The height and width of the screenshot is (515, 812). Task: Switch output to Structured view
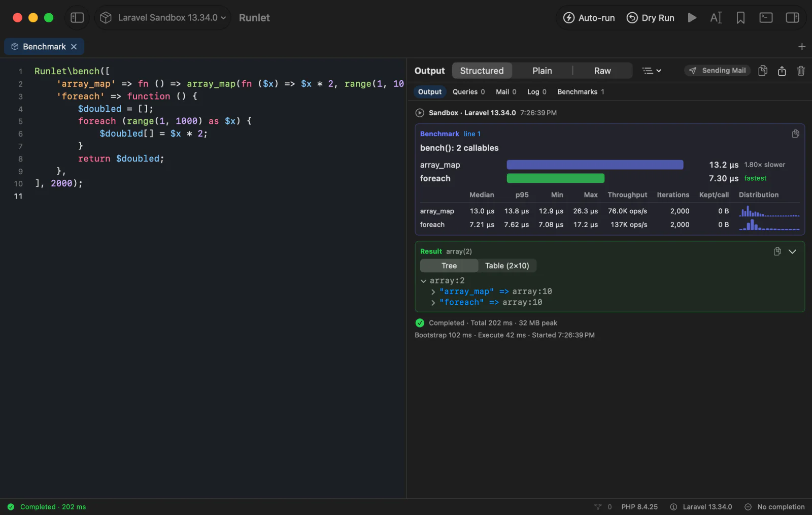(482, 71)
